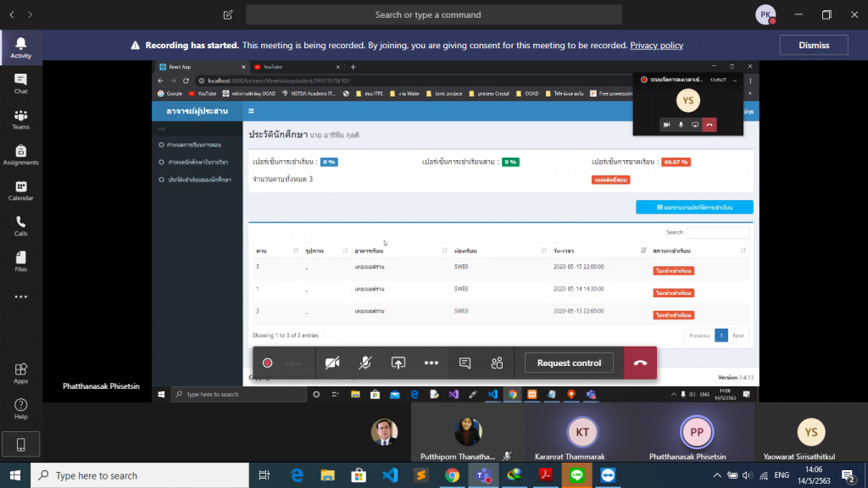Image resolution: width=868 pixels, height=488 pixels.
Task: Open the Activity feed in sidebar
Action: 20,47
